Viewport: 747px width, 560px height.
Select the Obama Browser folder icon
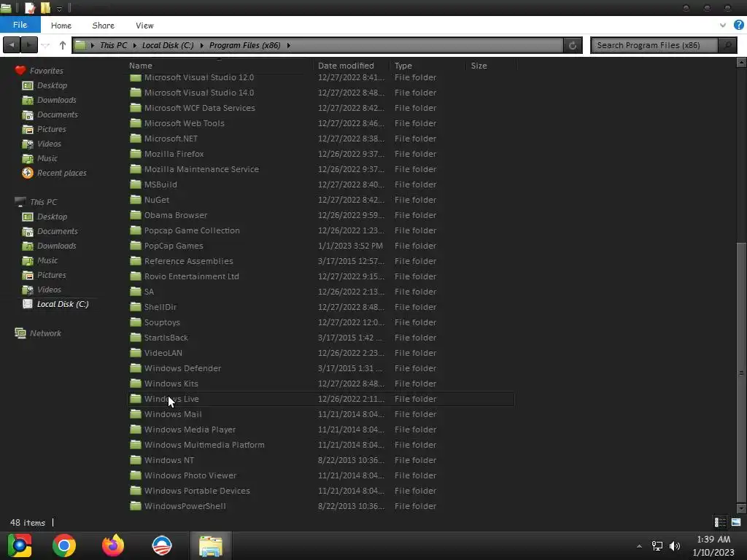pyautogui.click(x=136, y=215)
